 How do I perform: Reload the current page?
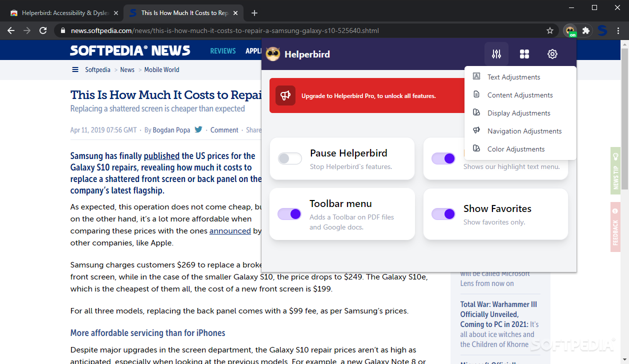[x=43, y=30]
